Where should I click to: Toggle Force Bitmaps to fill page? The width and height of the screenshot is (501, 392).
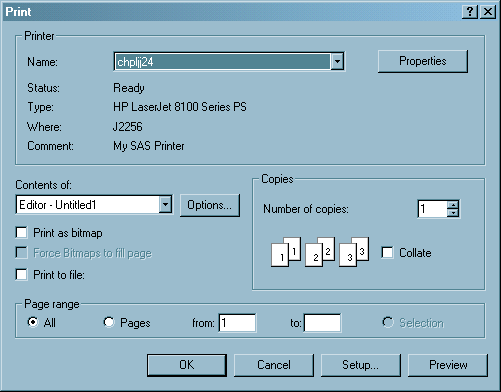pos(21,253)
